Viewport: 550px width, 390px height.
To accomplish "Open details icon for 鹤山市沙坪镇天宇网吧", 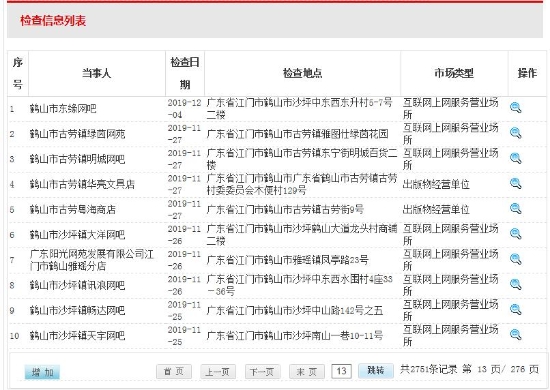I will pyautogui.click(x=516, y=335).
